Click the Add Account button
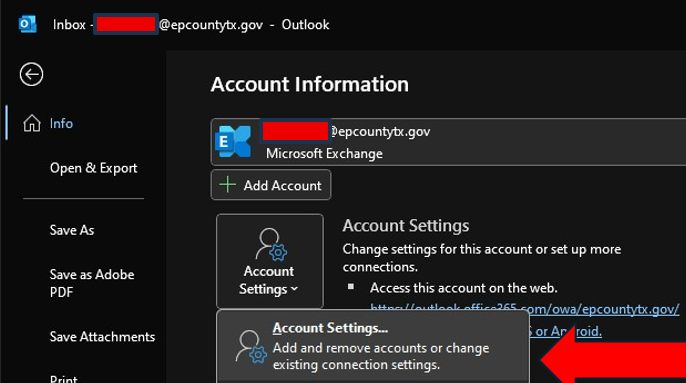686x383 pixels. (271, 185)
